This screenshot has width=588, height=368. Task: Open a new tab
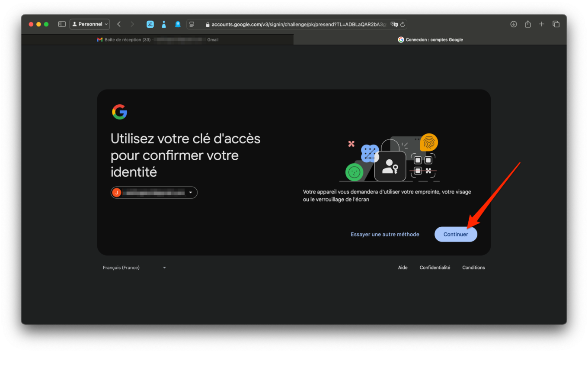(541, 24)
